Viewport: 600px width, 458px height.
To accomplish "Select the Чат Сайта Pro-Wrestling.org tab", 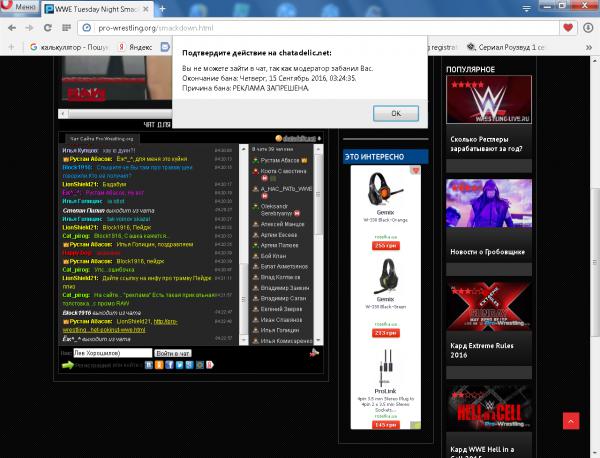I will [102, 138].
